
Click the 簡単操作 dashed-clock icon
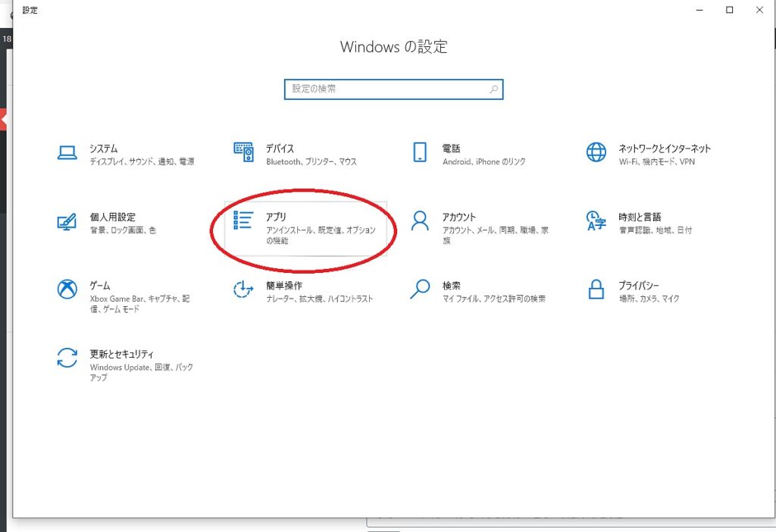[243, 289]
